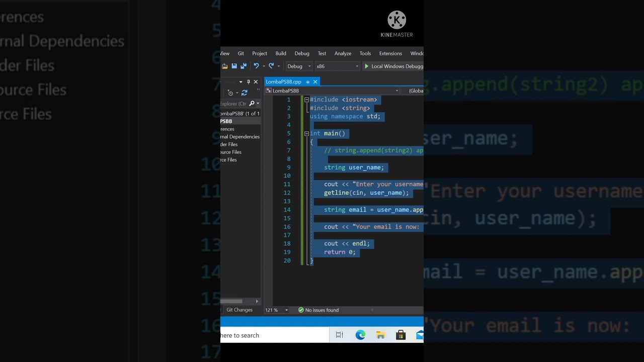Open the 121 % zoom dropdown
Screen dimensions: 644x362
pyautogui.click(x=277, y=310)
